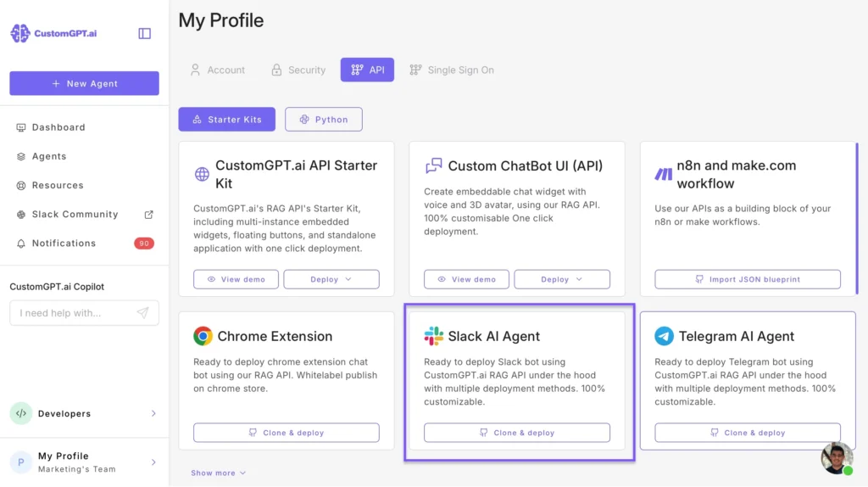This screenshot has height=487, width=868.
Task: Open the Single Sign On tab
Action: [x=452, y=70]
